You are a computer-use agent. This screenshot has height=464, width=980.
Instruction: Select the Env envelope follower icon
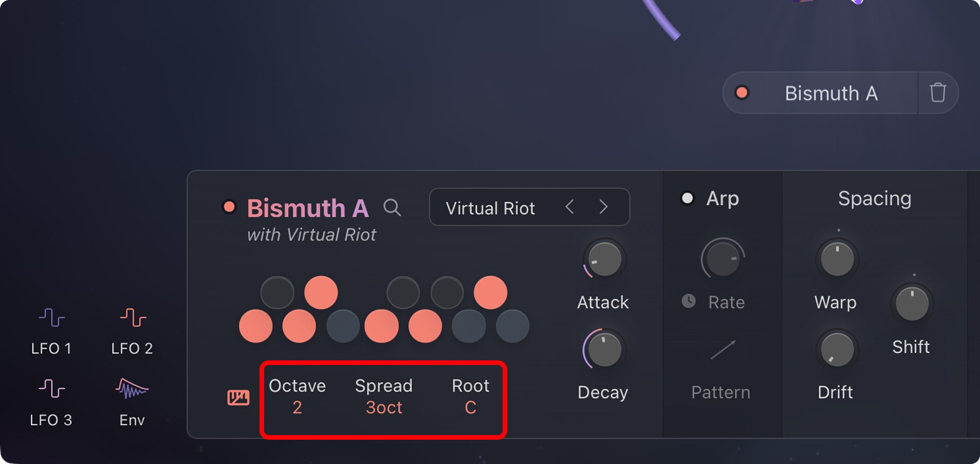pos(132,388)
